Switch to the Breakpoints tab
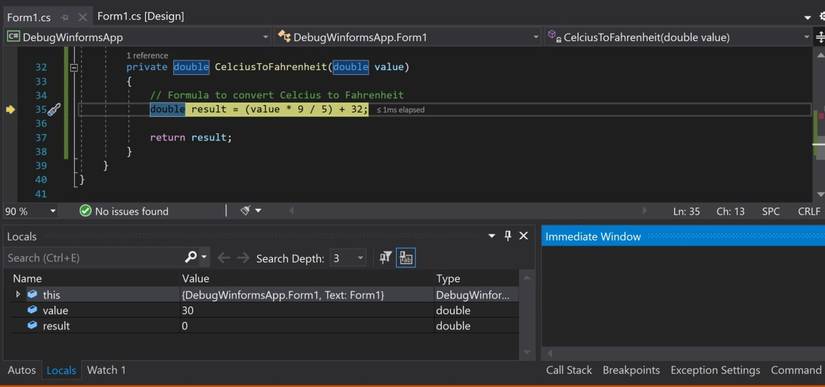The height and width of the screenshot is (387, 825). 631,370
